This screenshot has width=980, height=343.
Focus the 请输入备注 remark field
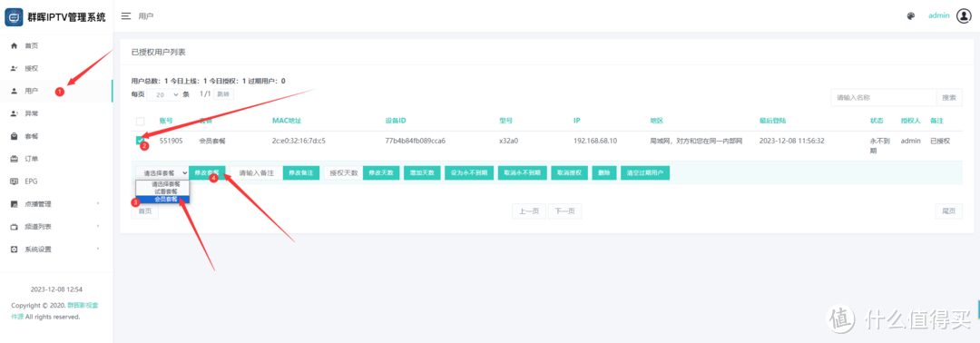click(x=256, y=173)
